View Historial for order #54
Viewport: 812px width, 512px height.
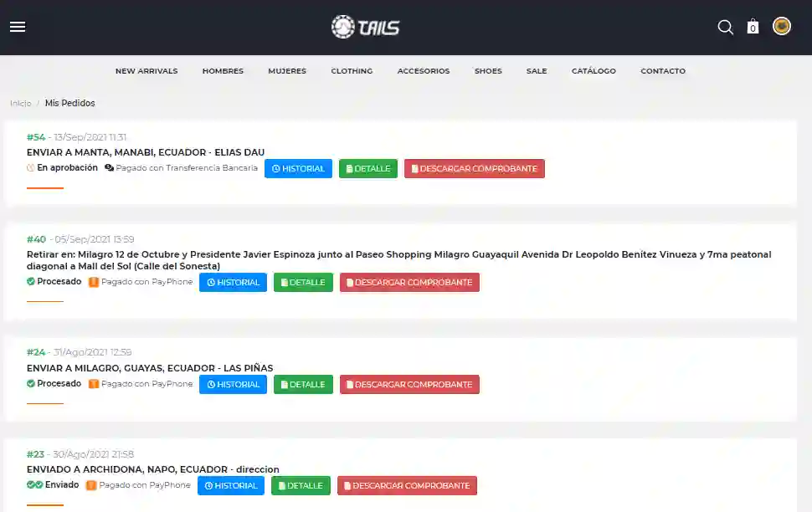(x=298, y=169)
